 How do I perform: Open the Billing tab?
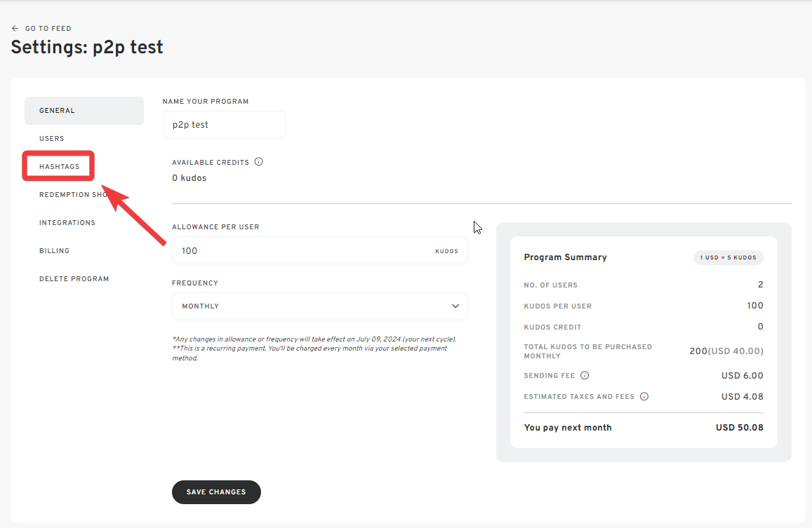click(54, 250)
